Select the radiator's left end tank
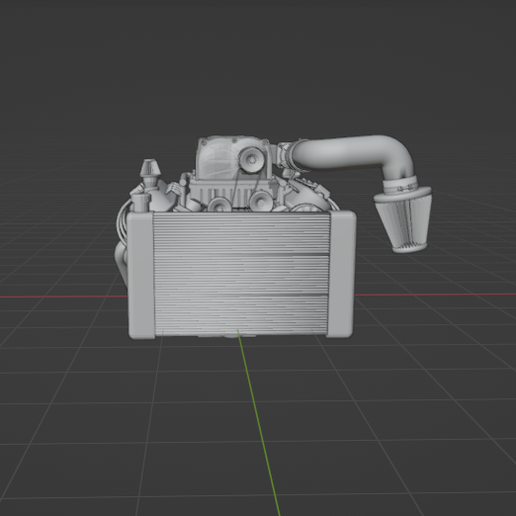 pos(141,276)
